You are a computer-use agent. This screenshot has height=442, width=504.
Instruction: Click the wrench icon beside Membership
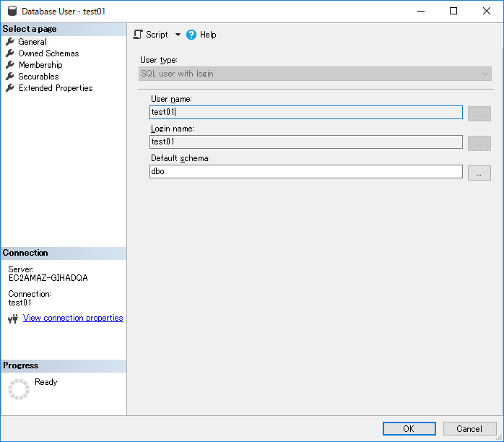(10, 65)
